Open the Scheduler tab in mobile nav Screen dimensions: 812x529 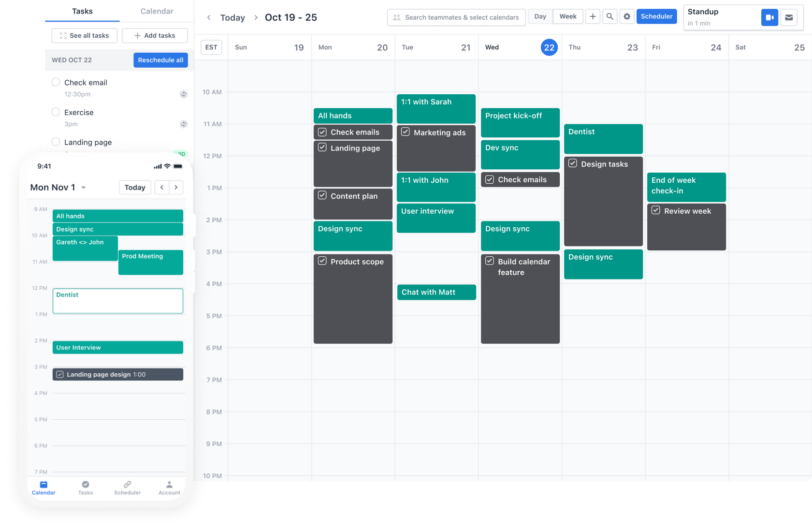[x=127, y=487]
